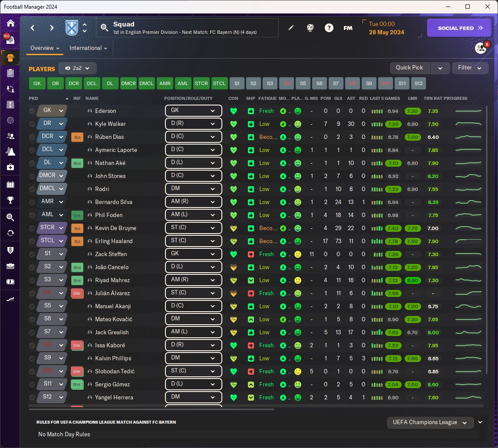Open the FM menu logo
498x448 pixels.
[x=348, y=28]
